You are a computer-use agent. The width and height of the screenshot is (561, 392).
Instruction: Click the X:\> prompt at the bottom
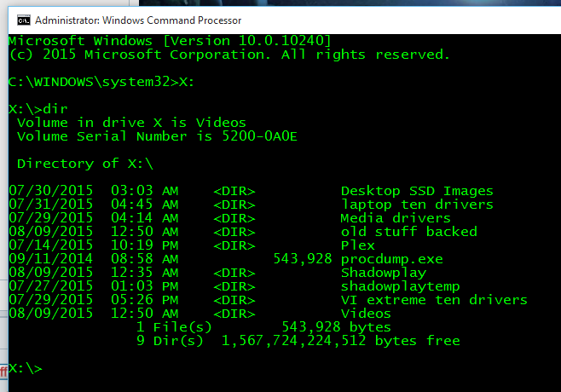pyautogui.click(x=25, y=368)
